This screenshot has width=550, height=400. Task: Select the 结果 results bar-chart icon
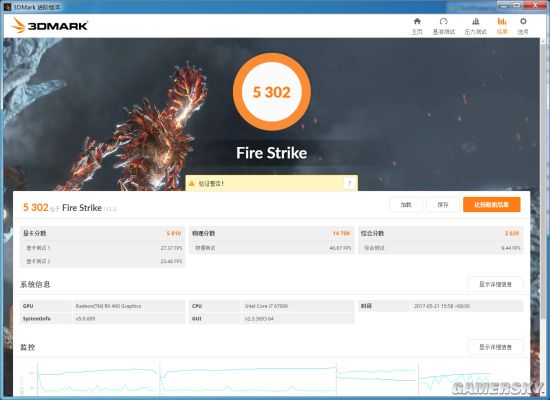coord(502,21)
